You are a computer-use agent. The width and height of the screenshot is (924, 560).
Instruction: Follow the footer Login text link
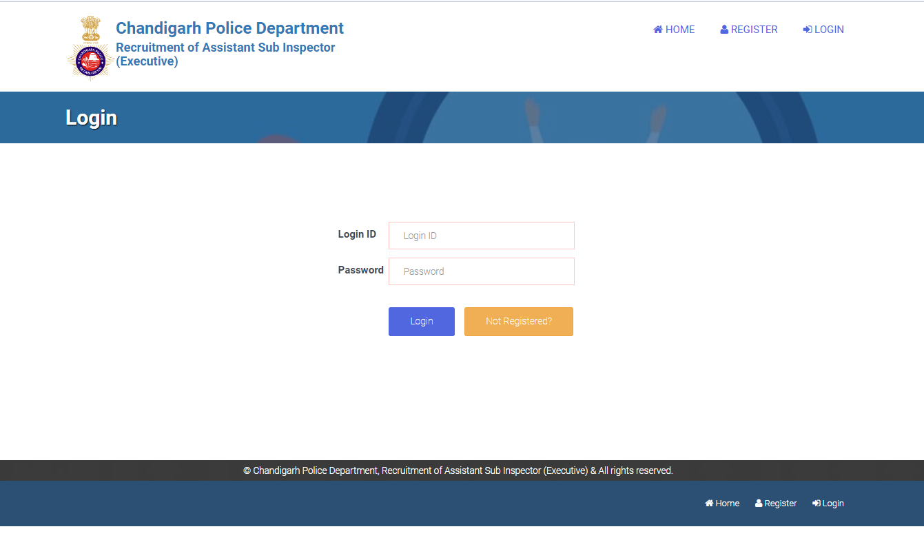[x=832, y=504]
